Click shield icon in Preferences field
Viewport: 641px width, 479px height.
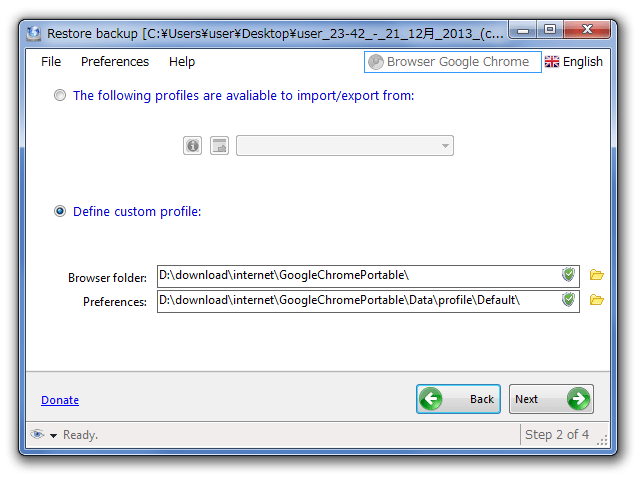568,300
